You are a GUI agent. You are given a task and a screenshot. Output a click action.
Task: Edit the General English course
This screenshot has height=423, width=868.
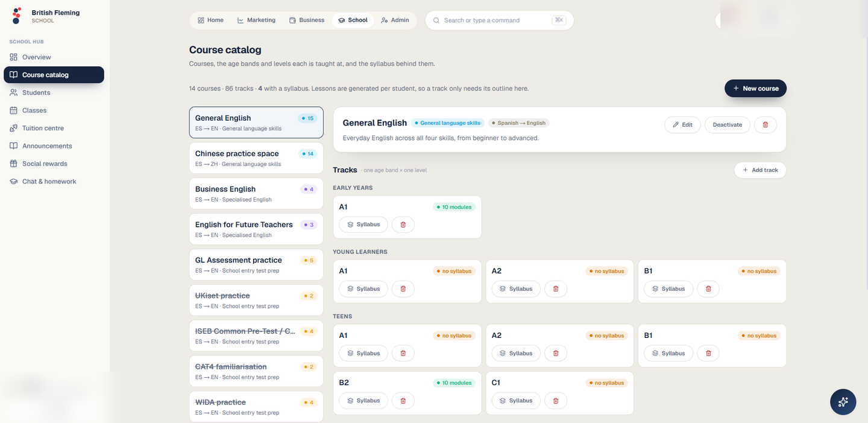click(682, 124)
